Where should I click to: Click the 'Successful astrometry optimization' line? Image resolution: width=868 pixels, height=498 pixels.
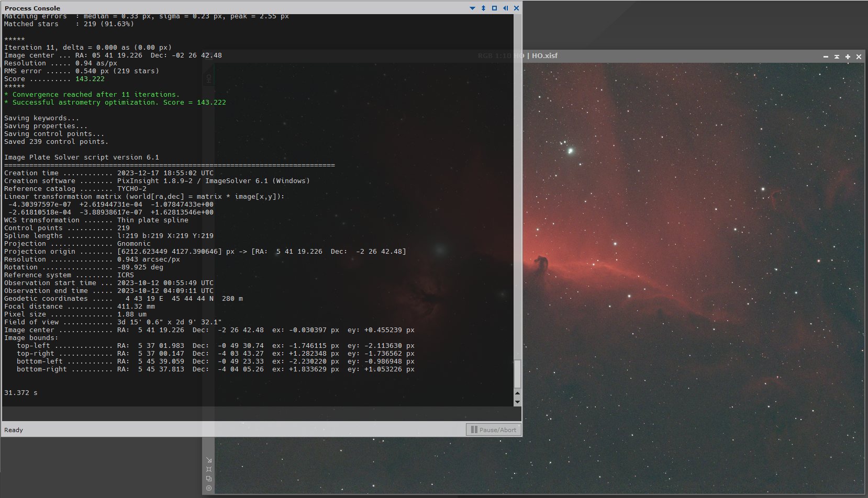click(115, 103)
